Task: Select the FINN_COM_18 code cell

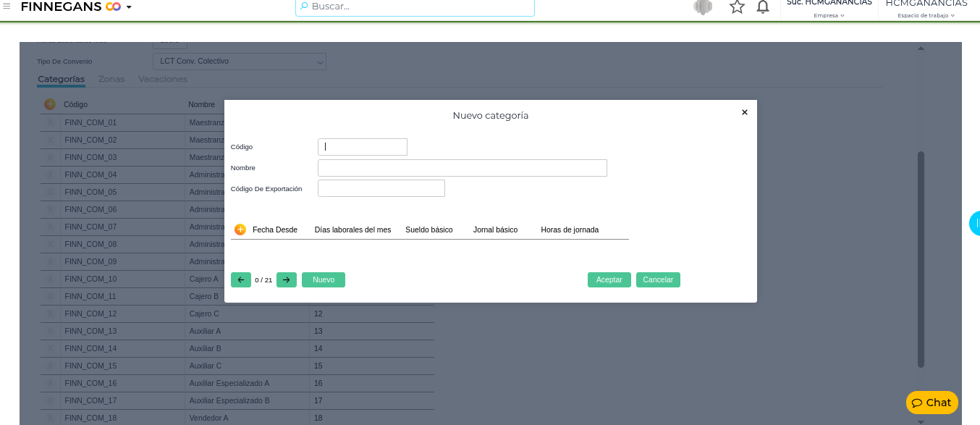Action: point(122,418)
